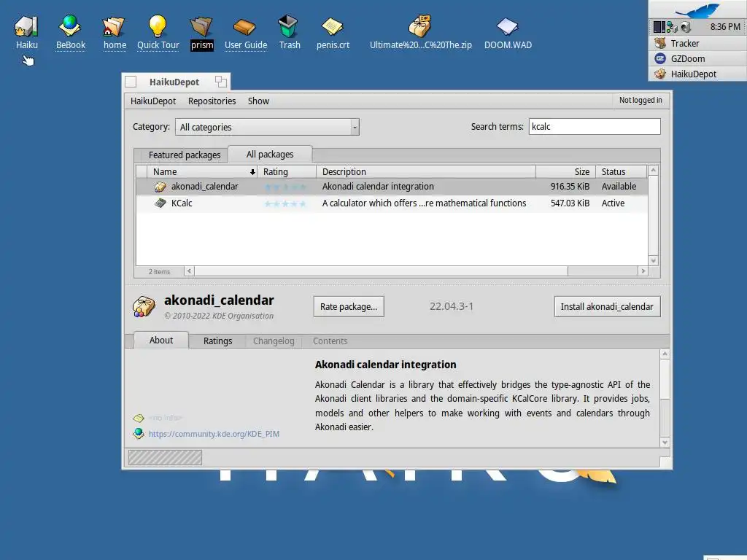Select the KCalc package row name
The height and width of the screenshot is (560, 747).
[182, 203]
